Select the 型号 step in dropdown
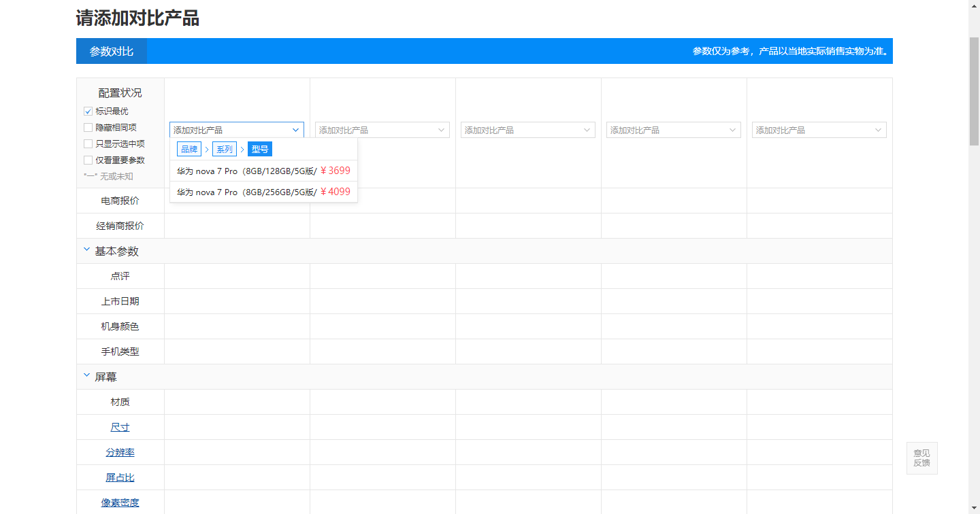 pyautogui.click(x=260, y=149)
